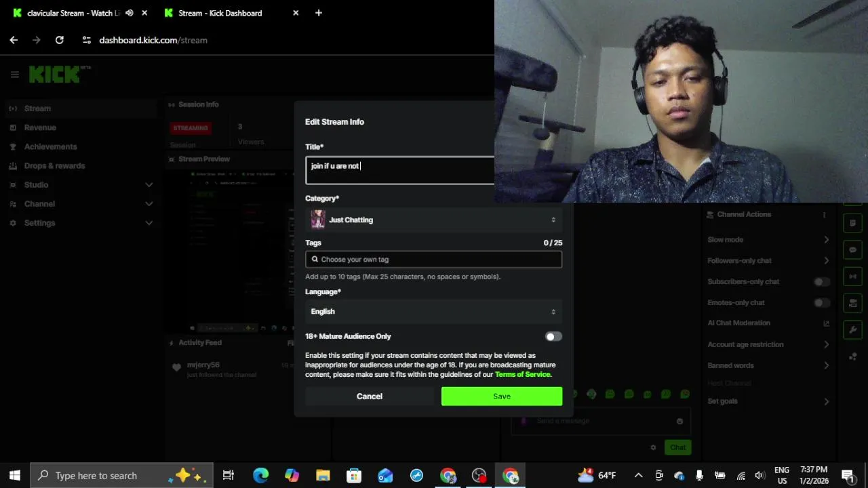Open OBS Studio from the taskbar
This screenshot has width=868, height=488.
coord(479,475)
